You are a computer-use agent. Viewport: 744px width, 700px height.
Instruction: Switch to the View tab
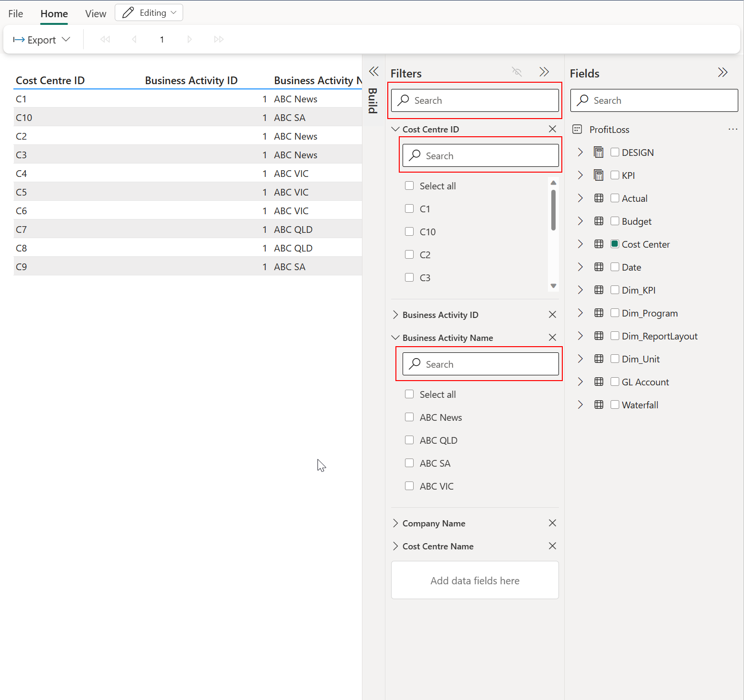pyautogui.click(x=95, y=13)
